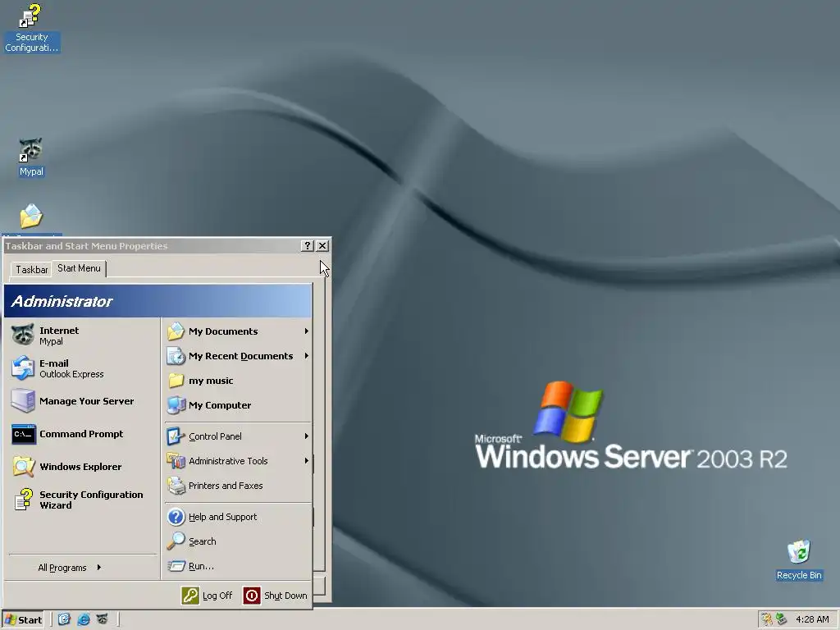
Task: Open Windows Explorer icon
Action: coord(24,467)
